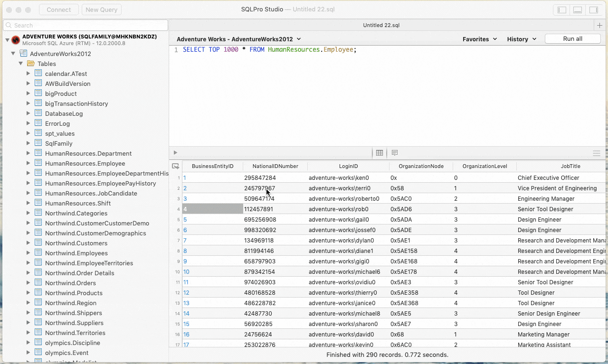This screenshot has width=608, height=364.
Task: Expand the HumanResources.Employee table
Action: pyautogui.click(x=28, y=163)
